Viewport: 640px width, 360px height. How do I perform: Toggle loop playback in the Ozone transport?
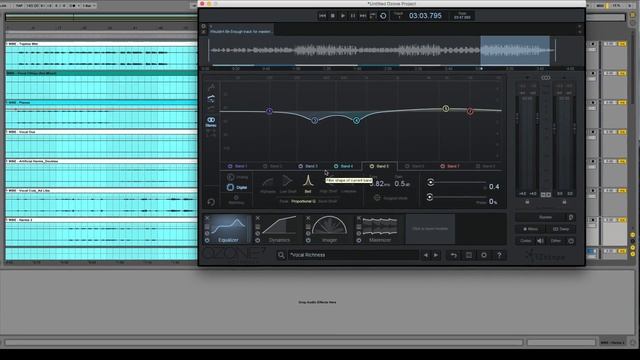point(373,16)
